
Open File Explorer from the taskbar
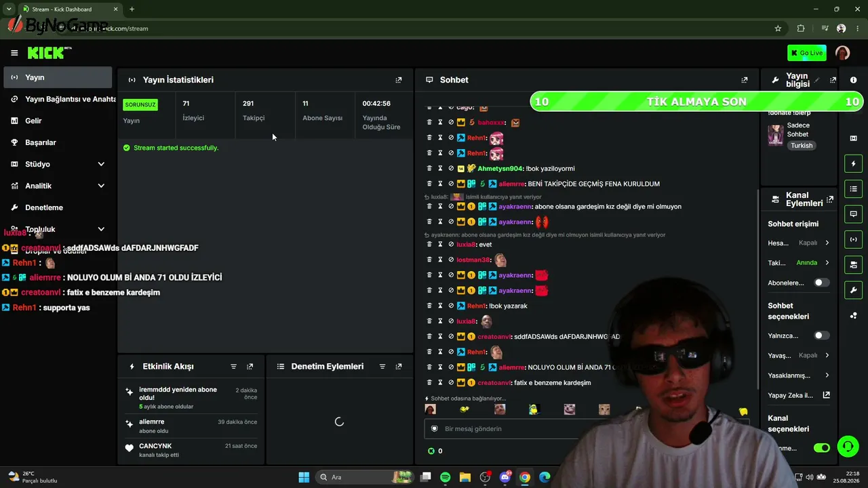click(x=465, y=477)
